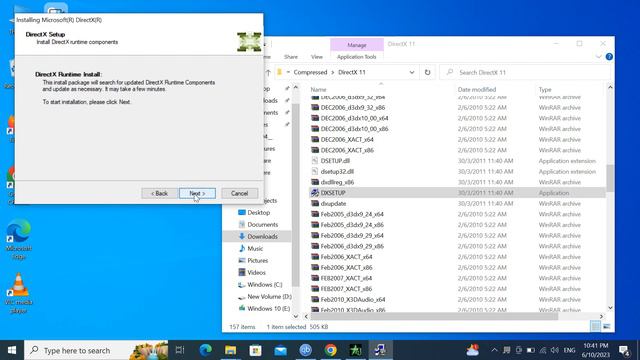Select Application Tools ribbon tab
The width and height of the screenshot is (640, 360).
[356, 57]
